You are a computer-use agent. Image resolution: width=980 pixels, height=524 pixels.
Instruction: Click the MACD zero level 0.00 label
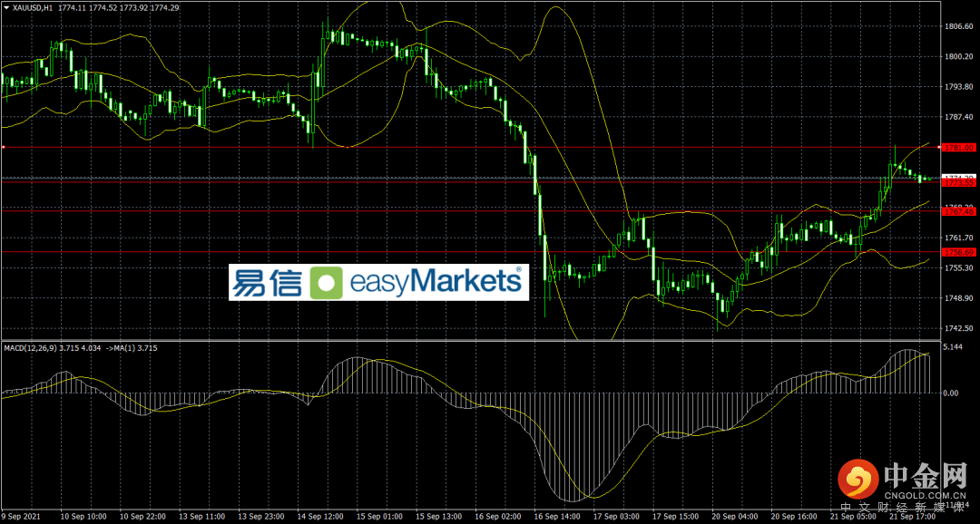click(953, 393)
